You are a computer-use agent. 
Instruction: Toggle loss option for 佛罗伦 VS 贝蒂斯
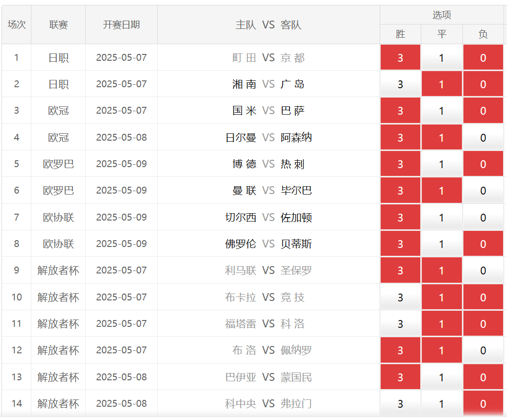pos(483,244)
